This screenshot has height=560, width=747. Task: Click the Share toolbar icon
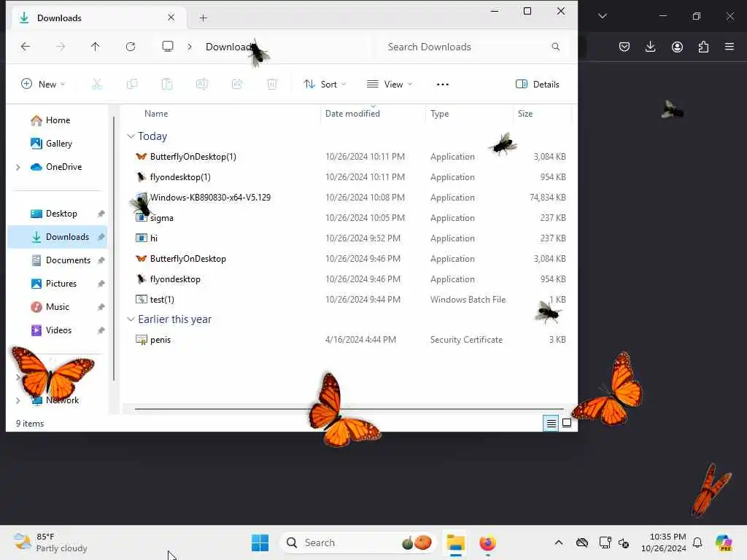click(x=237, y=85)
